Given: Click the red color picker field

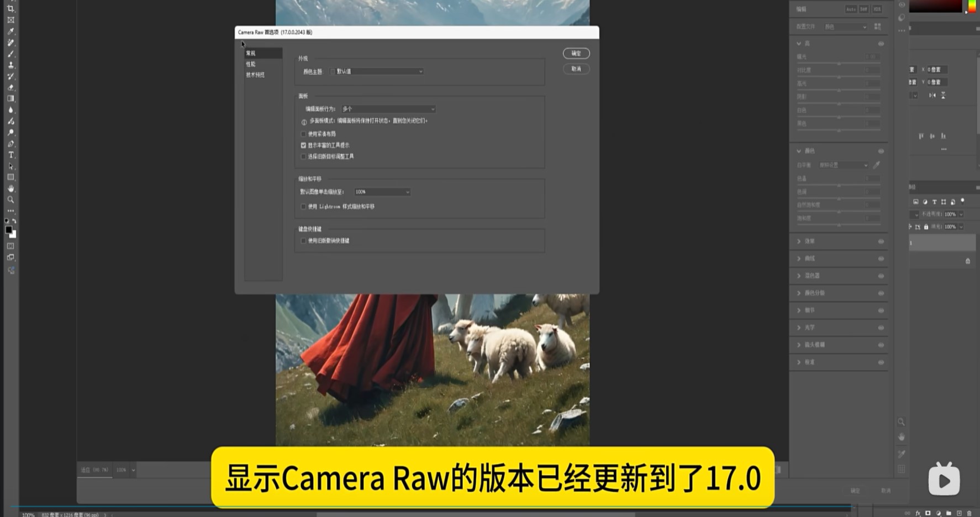Looking at the screenshot, I should coord(935,6).
